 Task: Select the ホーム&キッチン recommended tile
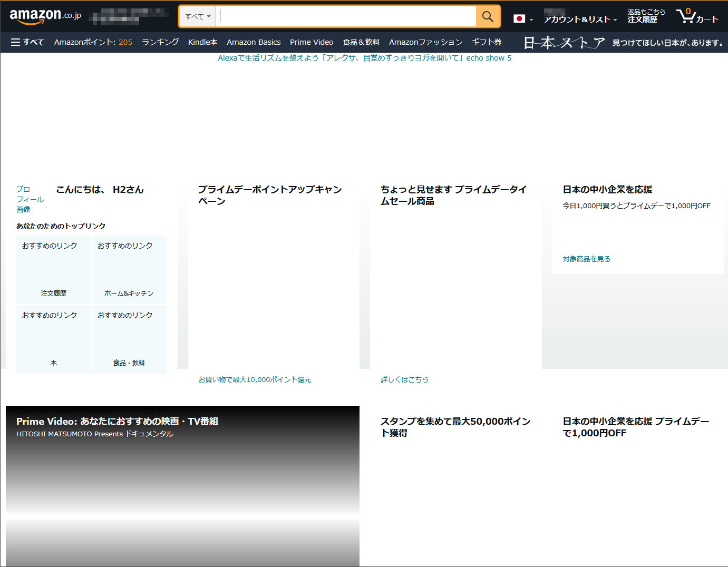129,270
